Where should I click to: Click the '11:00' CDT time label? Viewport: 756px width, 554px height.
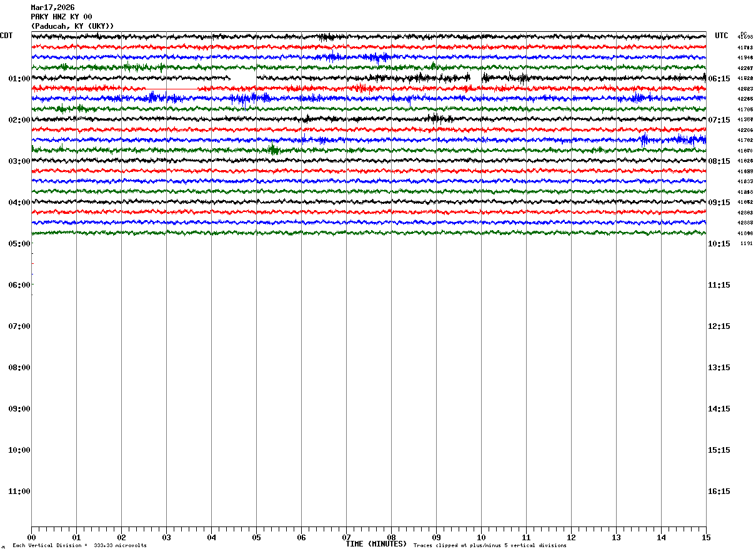19,491
